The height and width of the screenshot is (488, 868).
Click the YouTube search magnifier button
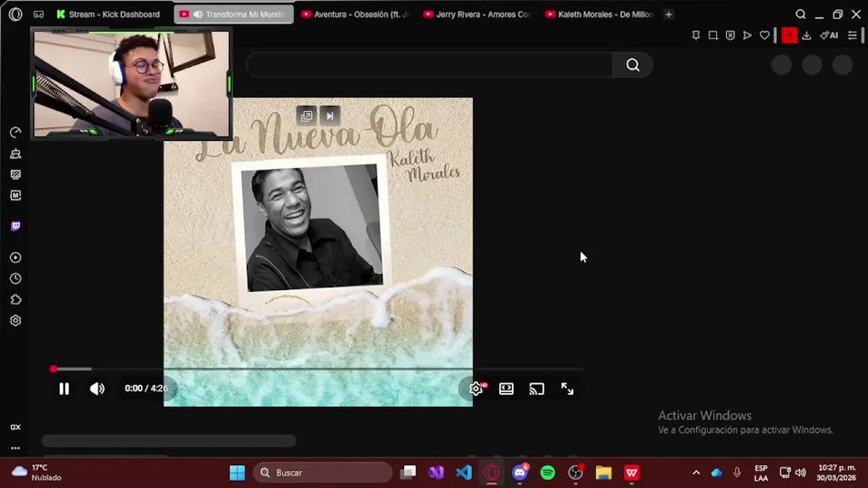(x=633, y=64)
